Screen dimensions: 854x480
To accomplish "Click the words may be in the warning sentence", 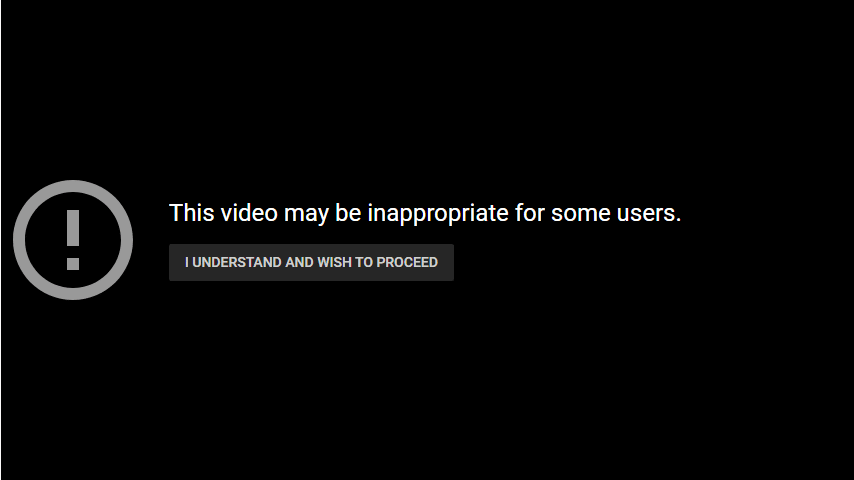I will 322,213.
